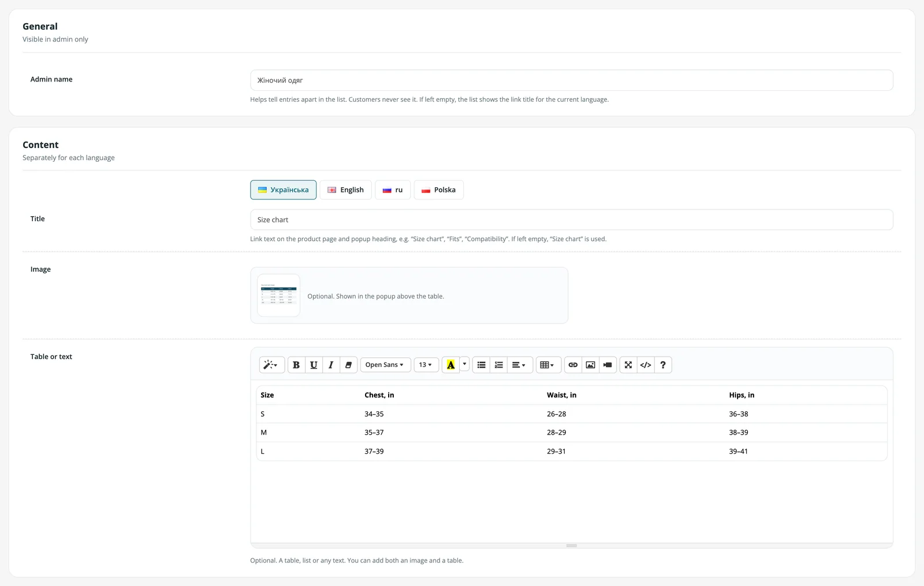Screen dimensions: 924x586
Task: Click the '34–35' chest cell
Action: click(x=452, y=414)
